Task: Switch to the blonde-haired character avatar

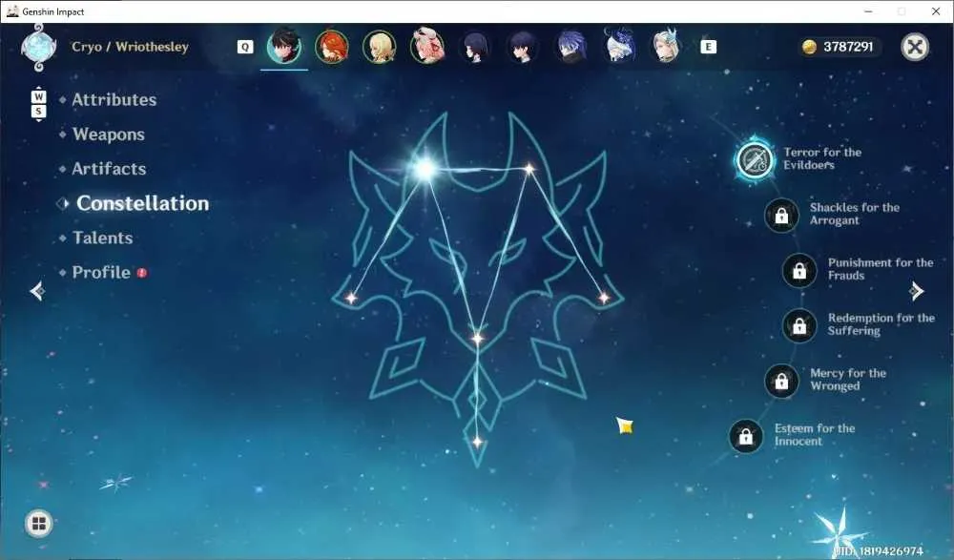Action: [379, 47]
